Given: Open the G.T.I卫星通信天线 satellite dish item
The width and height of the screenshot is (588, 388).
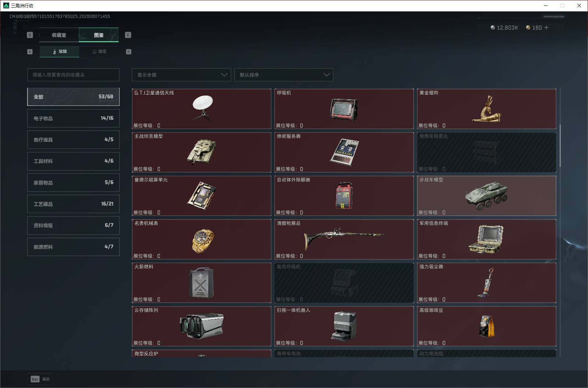Looking at the screenshot, I should coord(202,109).
